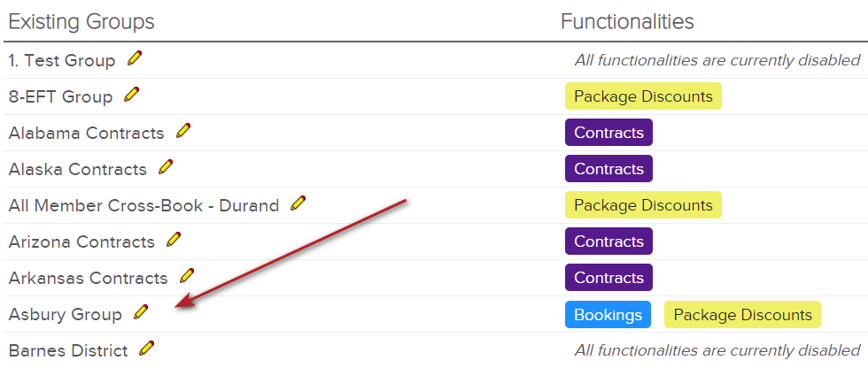Click the pencil icon beside 1. Test Group
Image resolution: width=868 pixels, height=368 pixels.
[x=135, y=58]
